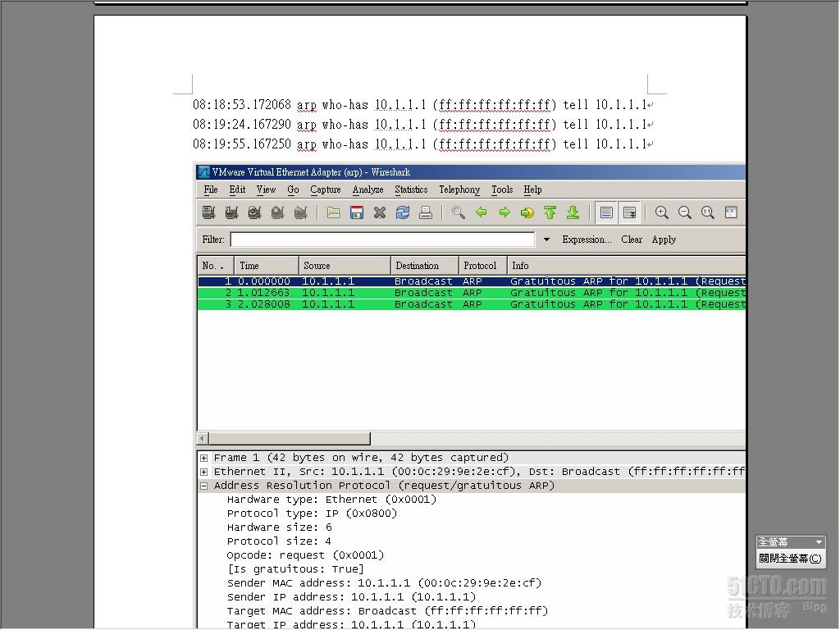Select the Hardware type: Ethernet line

[x=331, y=500]
